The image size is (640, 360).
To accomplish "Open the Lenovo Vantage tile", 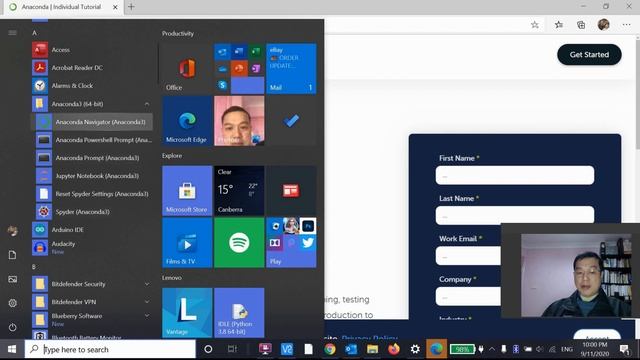I will click(x=187, y=313).
